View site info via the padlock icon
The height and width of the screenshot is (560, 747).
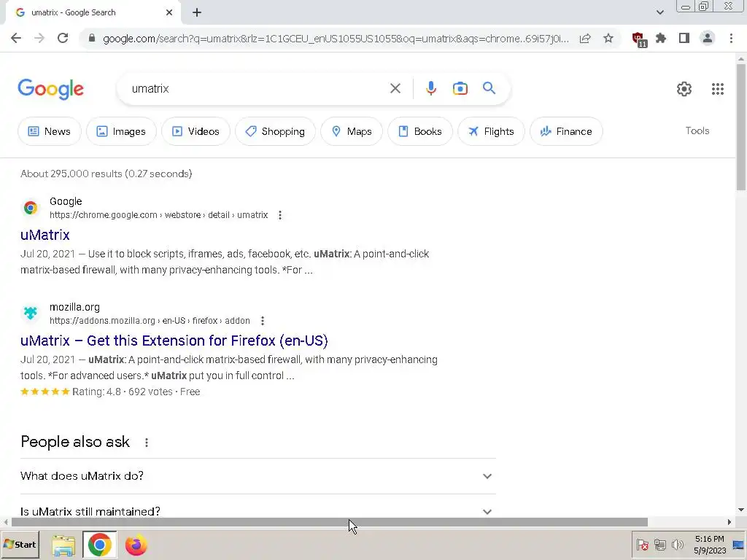[x=91, y=38]
